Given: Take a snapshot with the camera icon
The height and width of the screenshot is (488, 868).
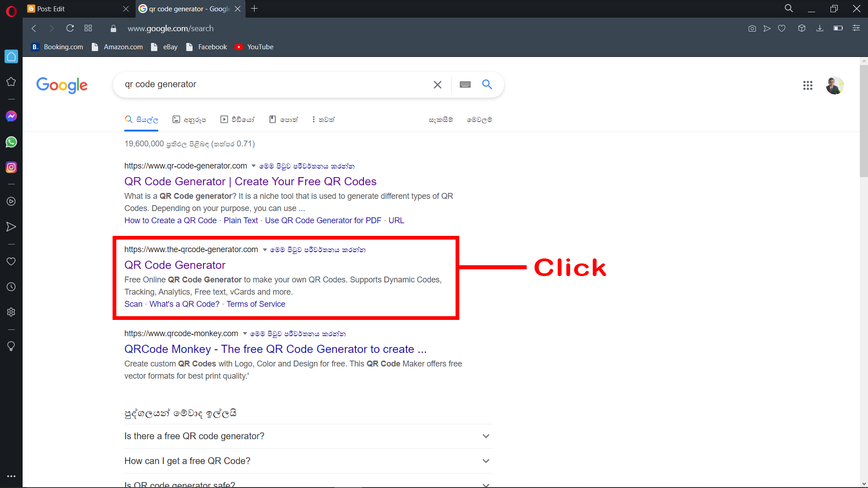Looking at the screenshot, I should (752, 28).
